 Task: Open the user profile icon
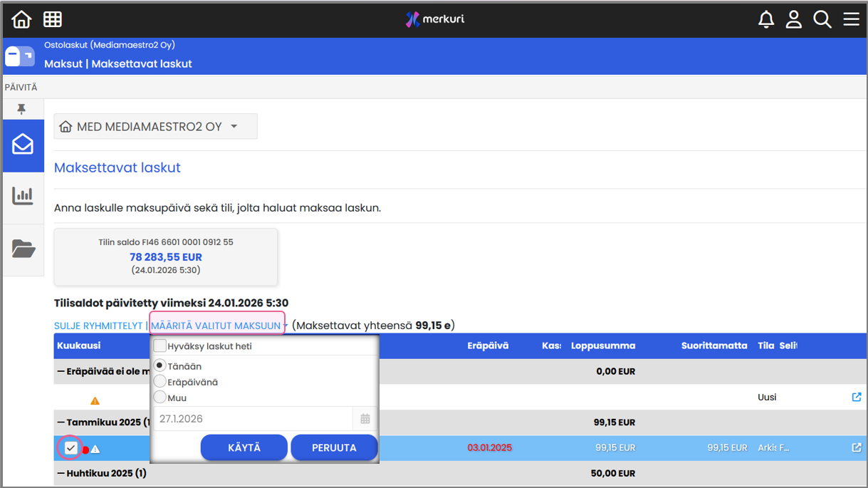794,19
